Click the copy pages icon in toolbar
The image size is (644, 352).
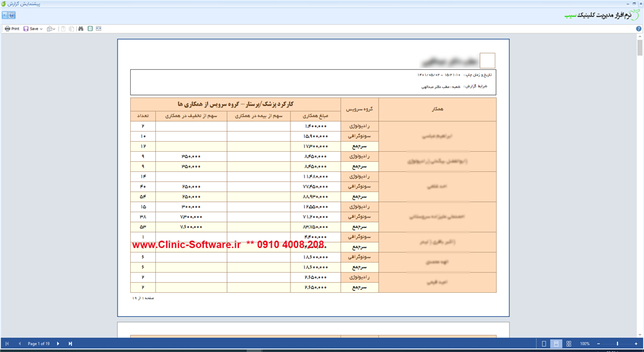coord(72,29)
